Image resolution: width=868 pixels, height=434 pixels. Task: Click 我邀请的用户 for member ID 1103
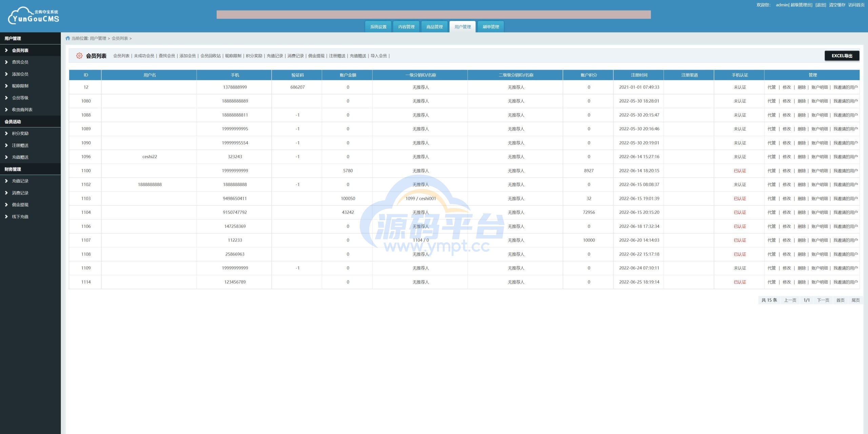pyautogui.click(x=846, y=199)
